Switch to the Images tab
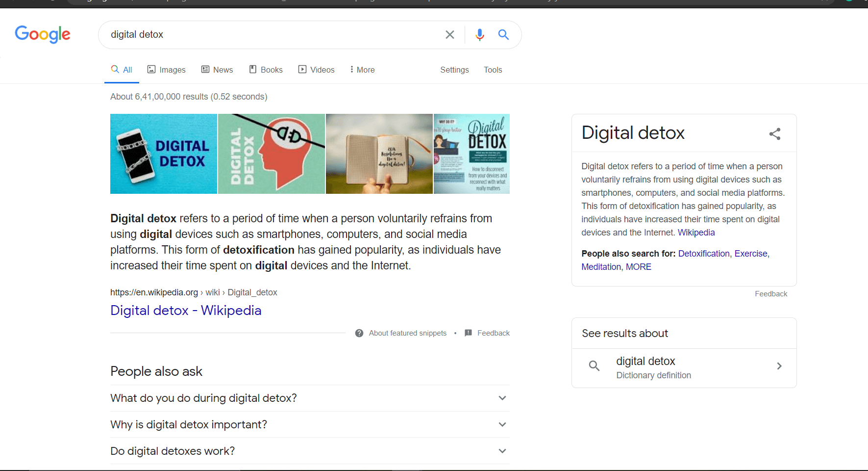The height and width of the screenshot is (471, 868). pos(167,70)
